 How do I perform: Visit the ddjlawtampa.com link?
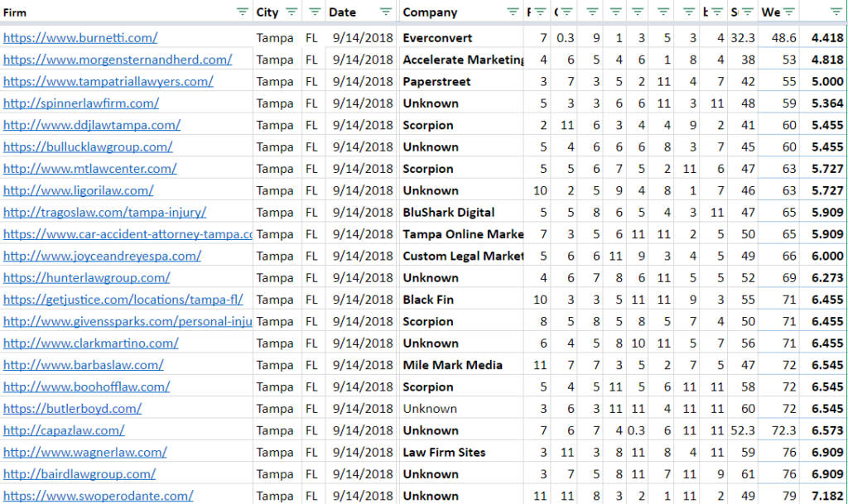coord(92,125)
